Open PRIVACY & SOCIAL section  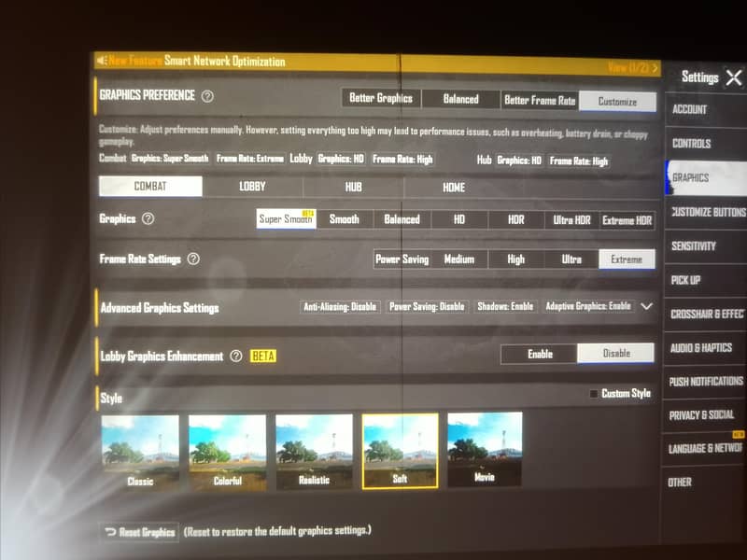705,415
